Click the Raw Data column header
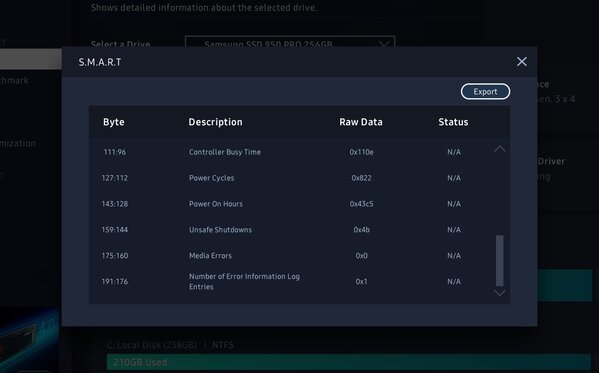Viewport: 599px width, 373px height. pyautogui.click(x=361, y=122)
